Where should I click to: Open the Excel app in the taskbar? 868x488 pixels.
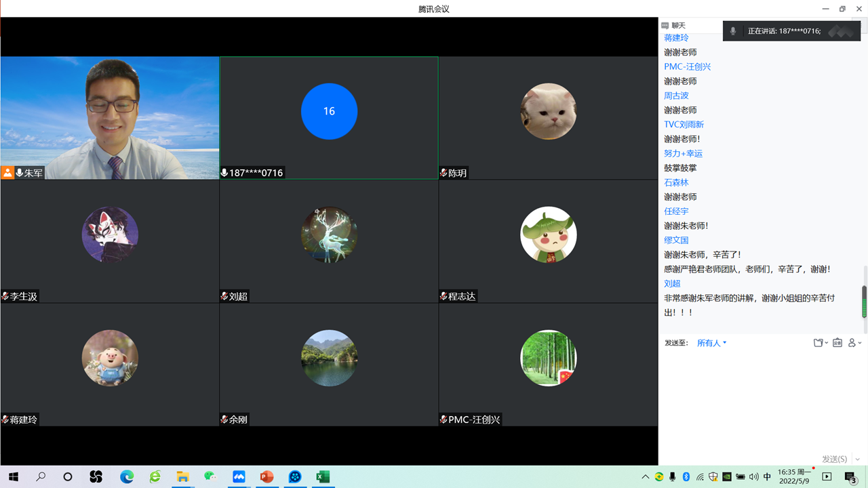point(323,477)
